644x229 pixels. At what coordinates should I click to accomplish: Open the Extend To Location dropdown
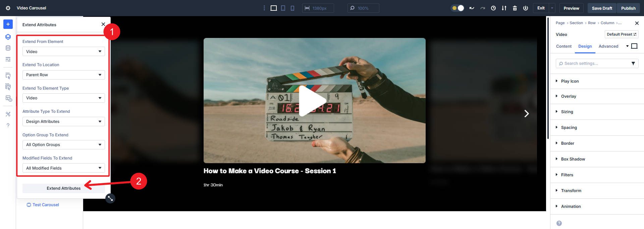pos(63,75)
